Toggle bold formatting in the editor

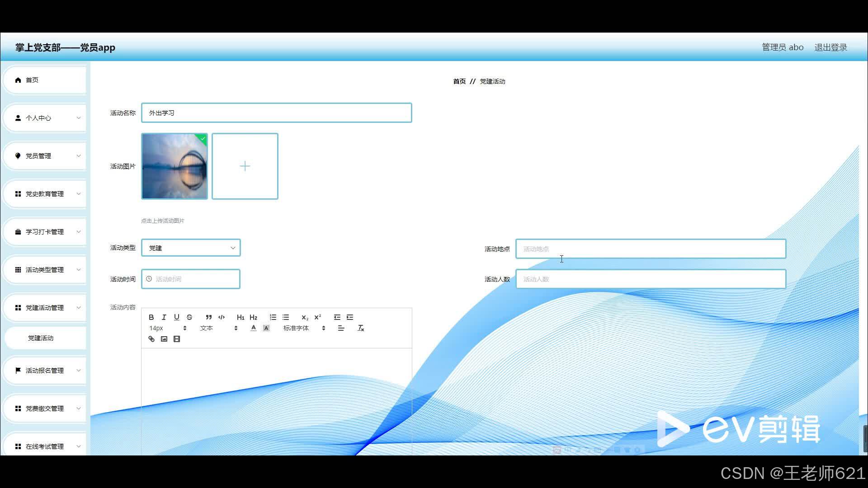[x=151, y=317]
